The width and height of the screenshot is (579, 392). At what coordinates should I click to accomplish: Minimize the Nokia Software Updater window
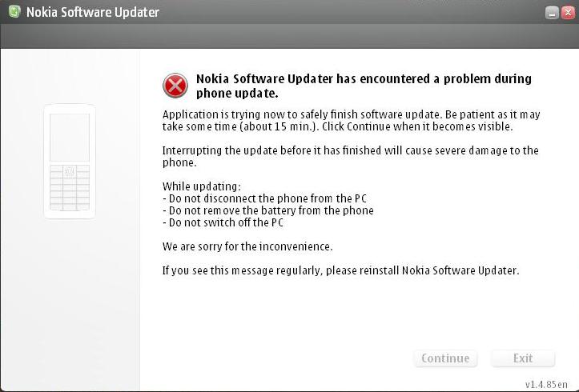tap(552, 13)
